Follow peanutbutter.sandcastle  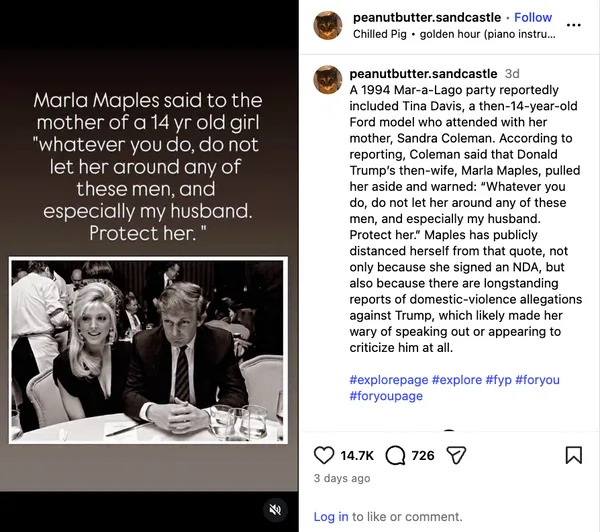point(533,17)
